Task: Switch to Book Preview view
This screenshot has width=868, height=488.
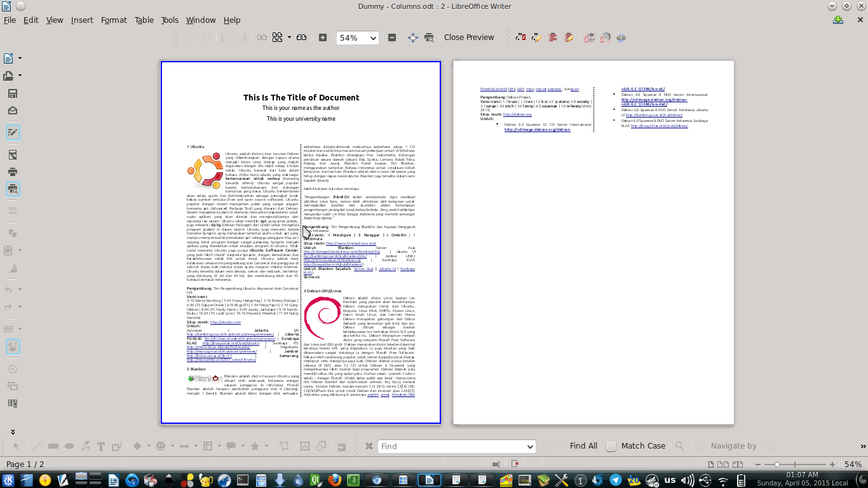Action: coord(302,37)
